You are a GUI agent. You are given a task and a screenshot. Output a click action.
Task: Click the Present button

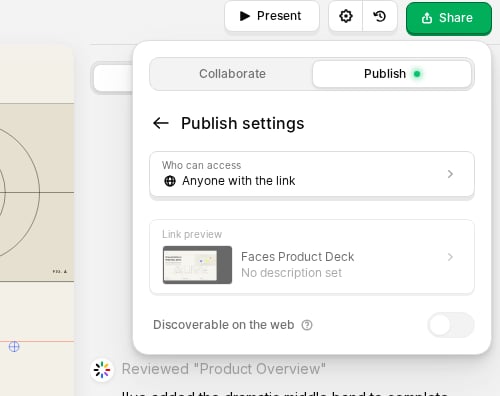[x=272, y=16]
